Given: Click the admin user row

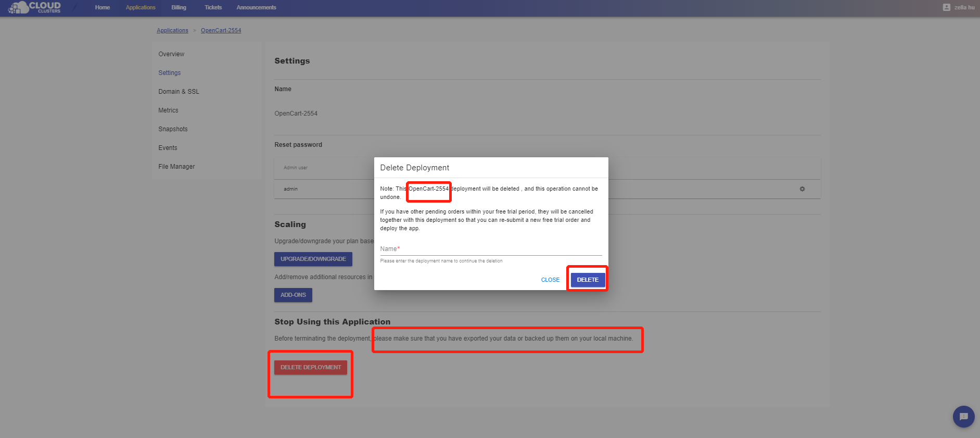Looking at the screenshot, I should click(547, 189).
